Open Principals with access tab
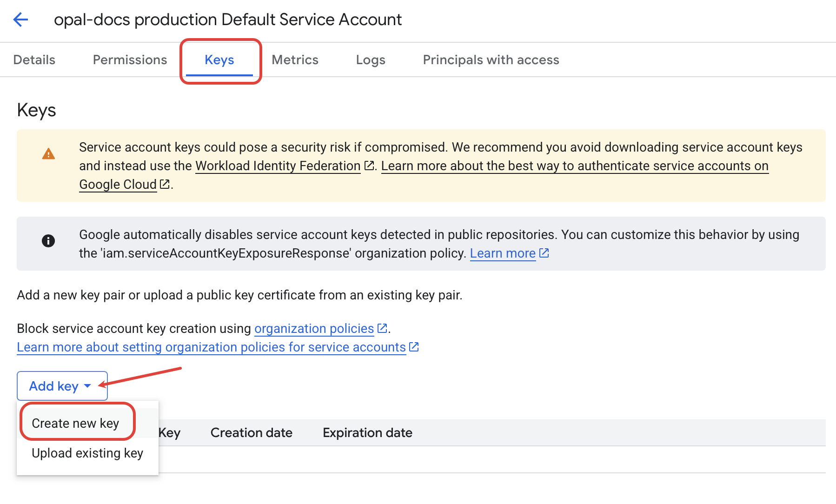The image size is (836, 504). [x=491, y=60]
